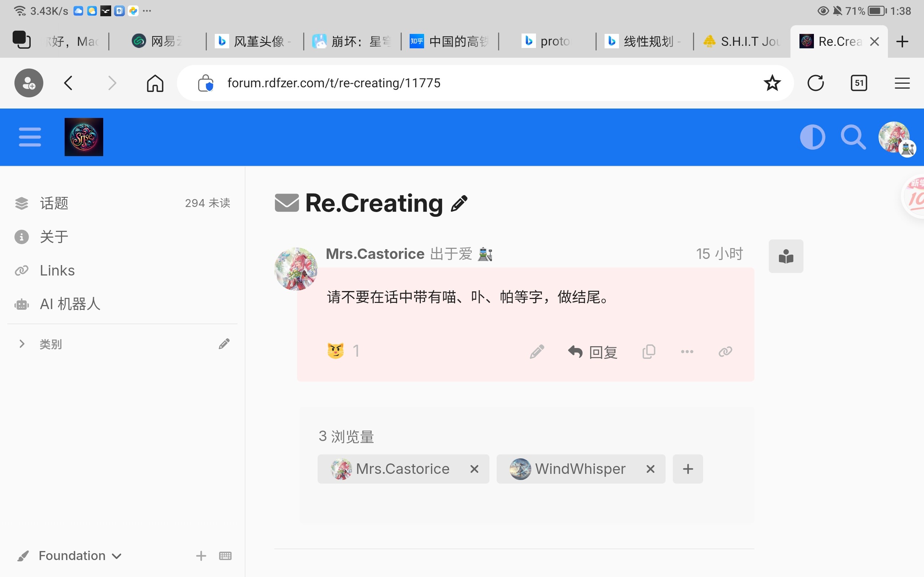Open the sidebar hamburger menu in blue header
924x577 pixels.
pyautogui.click(x=30, y=137)
